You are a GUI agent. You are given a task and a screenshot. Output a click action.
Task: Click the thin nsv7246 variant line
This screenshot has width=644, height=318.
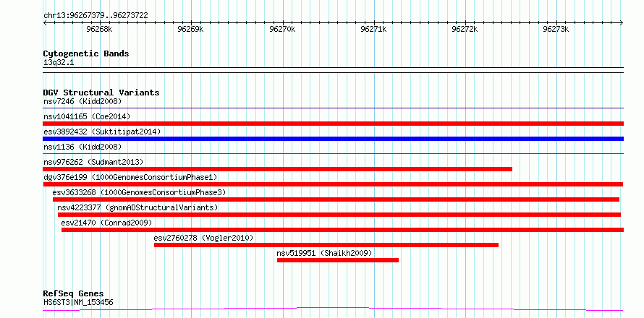click(333, 108)
